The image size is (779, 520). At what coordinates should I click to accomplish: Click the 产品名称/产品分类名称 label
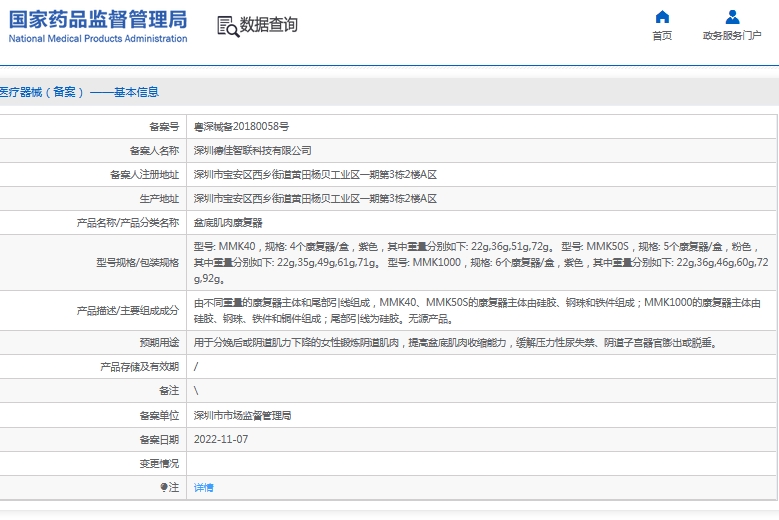[128, 223]
